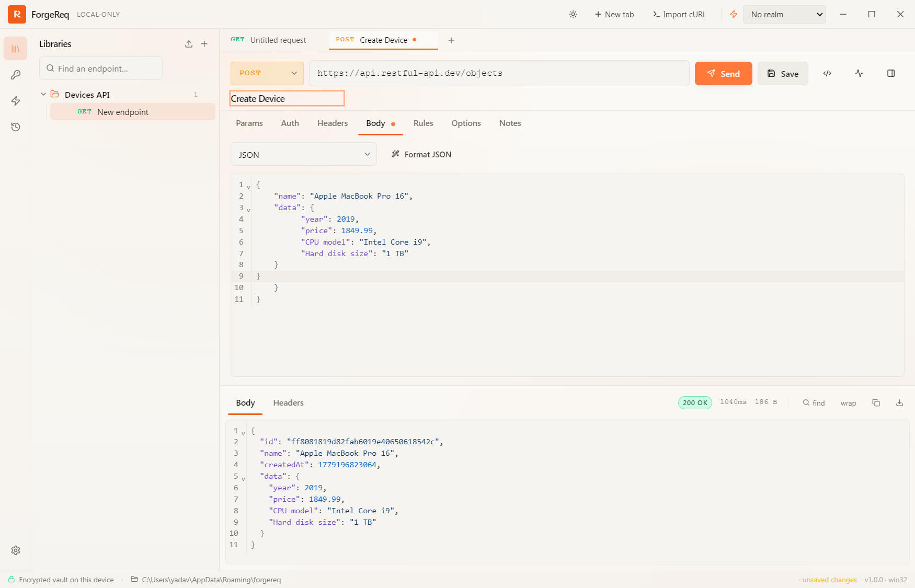Click the Create Device name field

coord(287,98)
